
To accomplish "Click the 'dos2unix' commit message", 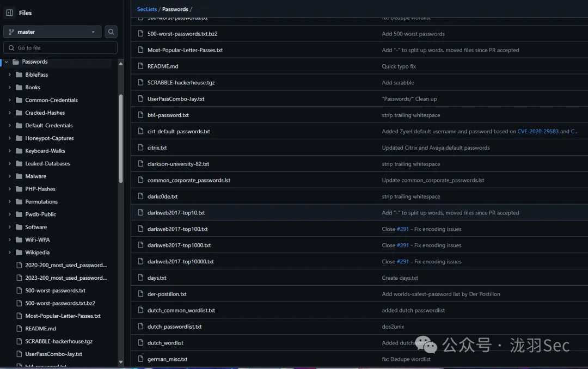I will [x=393, y=327].
